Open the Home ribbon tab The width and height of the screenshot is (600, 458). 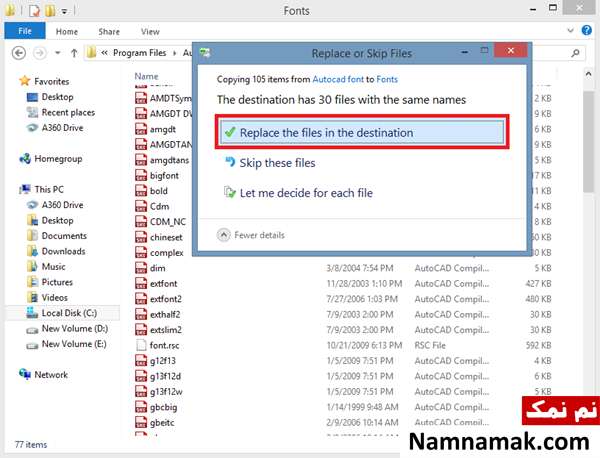click(67, 32)
